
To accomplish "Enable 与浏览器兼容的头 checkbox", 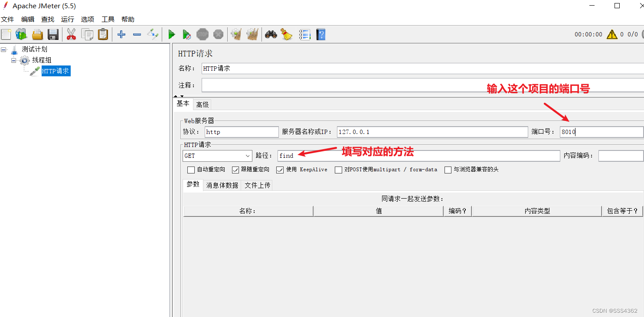I will point(448,170).
